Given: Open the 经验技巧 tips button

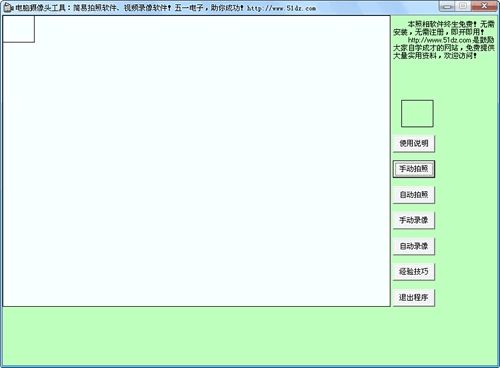Looking at the screenshot, I should pos(414,272).
